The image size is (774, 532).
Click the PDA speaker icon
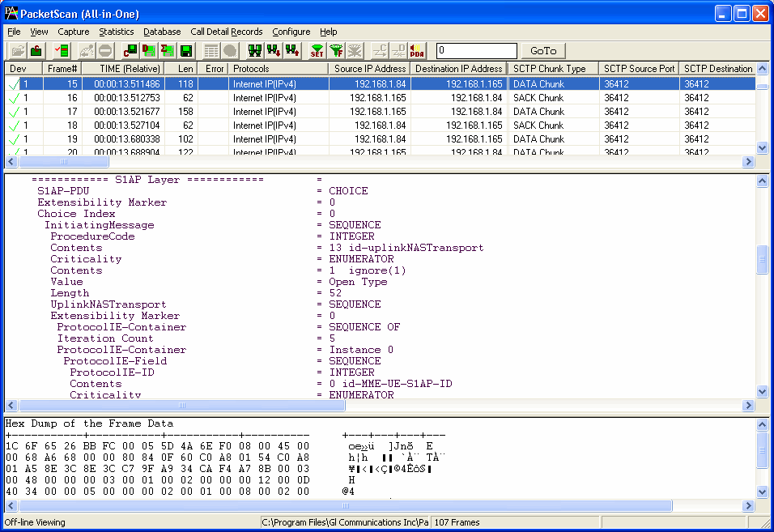[417, 51]
